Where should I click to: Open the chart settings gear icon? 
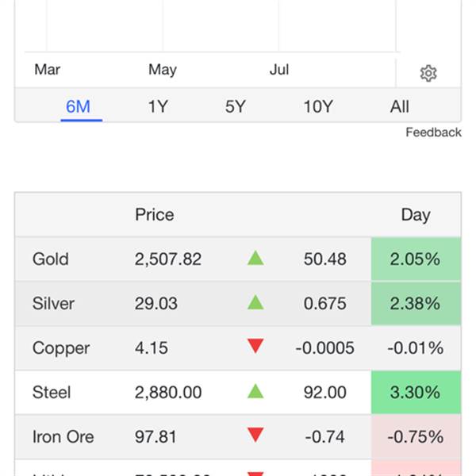(428, 74)
